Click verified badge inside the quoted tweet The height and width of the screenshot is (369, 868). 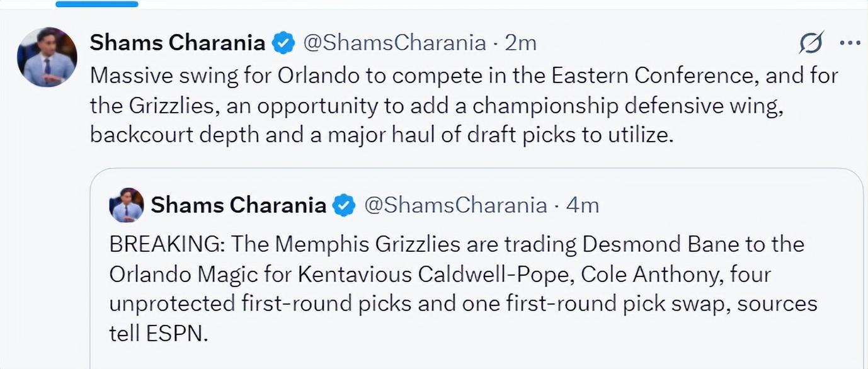tap(344, 205)
